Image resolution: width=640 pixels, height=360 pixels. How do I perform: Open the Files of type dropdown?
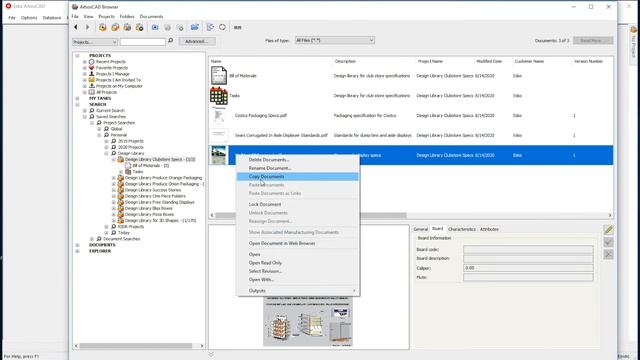(x=335, y=40)
